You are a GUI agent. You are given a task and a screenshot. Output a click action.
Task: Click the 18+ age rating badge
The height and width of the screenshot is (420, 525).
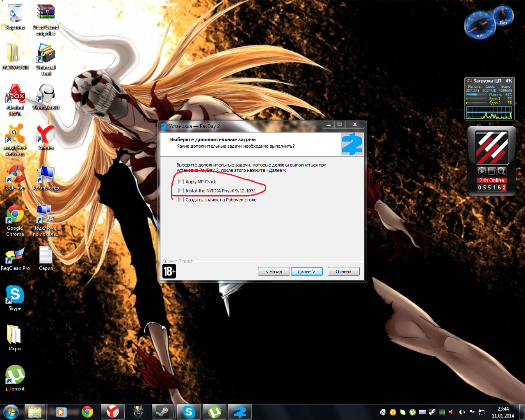[169, 271]
